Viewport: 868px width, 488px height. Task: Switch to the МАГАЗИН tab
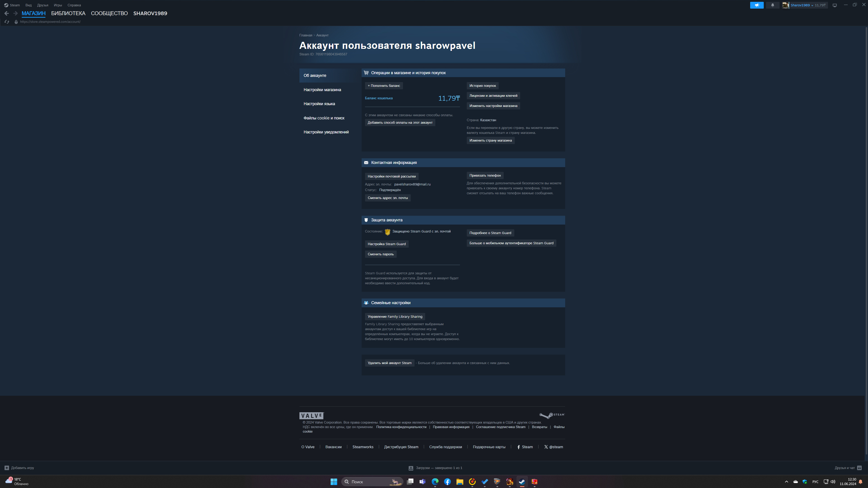click(34, 14)
